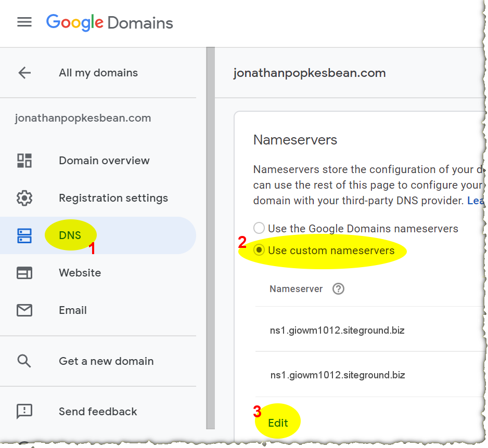Image resolution: width=488 pixels, height=448 pixels.
Task: Select Use the Google Domains nameservers
Action: [259, 228]
